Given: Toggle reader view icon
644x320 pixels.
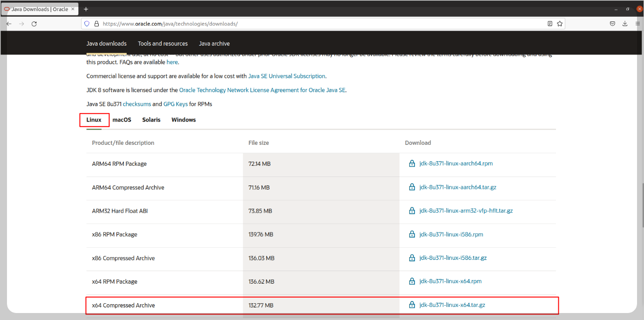Looking at the screenshot, I should pos(550,24).
